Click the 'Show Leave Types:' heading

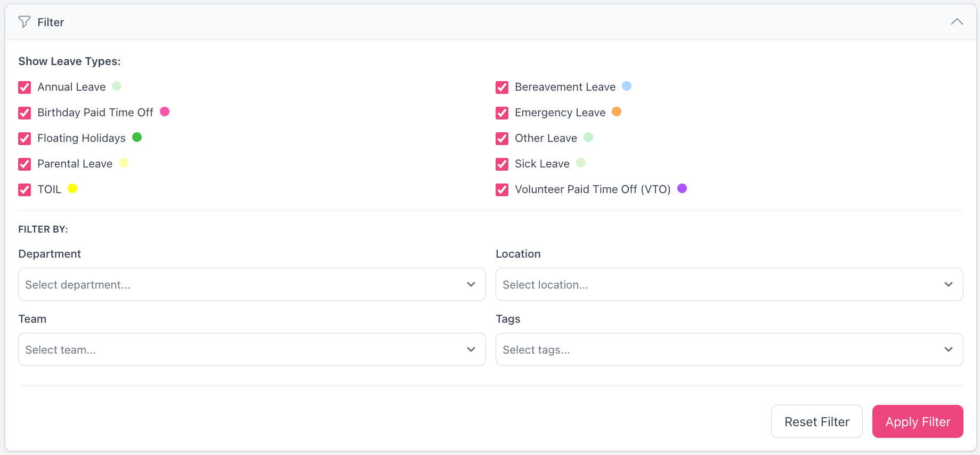pyautogui.click(x=69, y=61)
